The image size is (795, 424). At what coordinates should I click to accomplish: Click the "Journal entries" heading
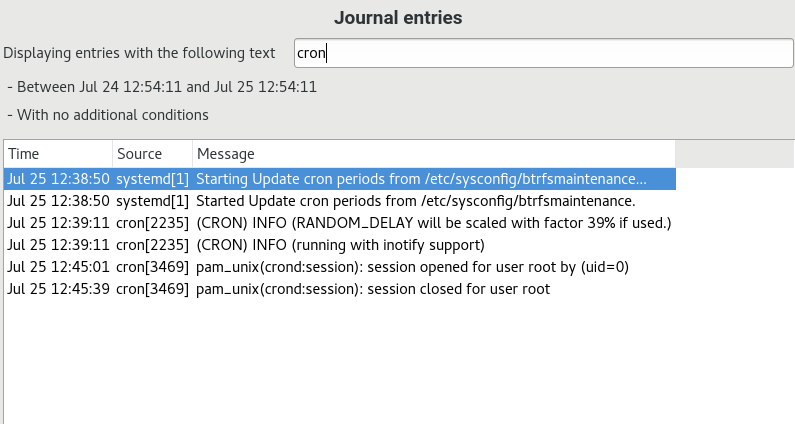(x=397, y=18)
